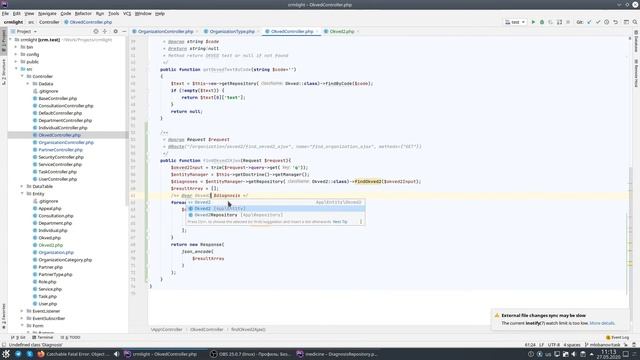
Task: Expand the config folder
Action: click(x=17, y=54)
